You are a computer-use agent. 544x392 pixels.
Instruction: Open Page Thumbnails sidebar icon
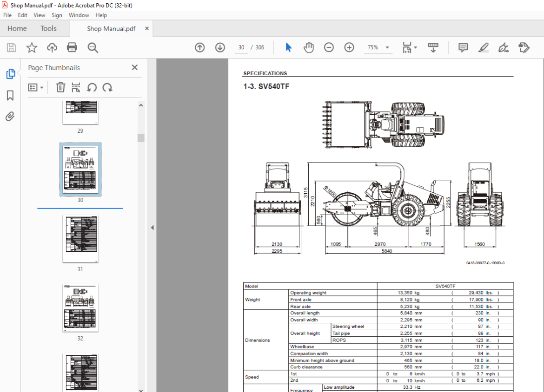10,74
